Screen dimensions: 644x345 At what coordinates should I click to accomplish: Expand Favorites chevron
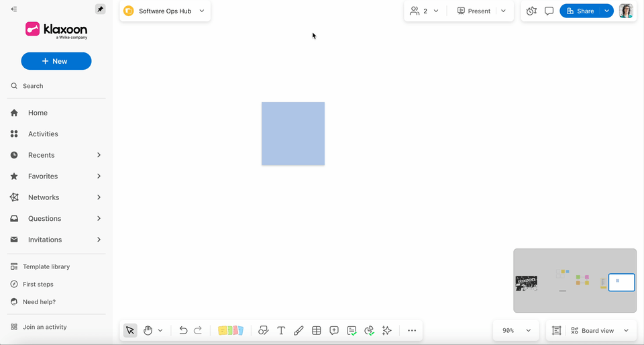[x=99, y=177]
